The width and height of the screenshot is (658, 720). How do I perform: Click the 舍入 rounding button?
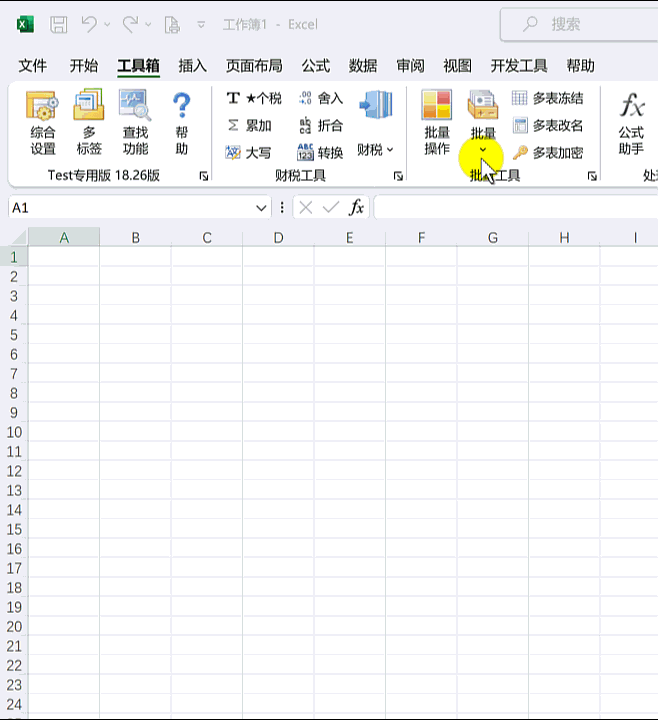pos(321,98)
